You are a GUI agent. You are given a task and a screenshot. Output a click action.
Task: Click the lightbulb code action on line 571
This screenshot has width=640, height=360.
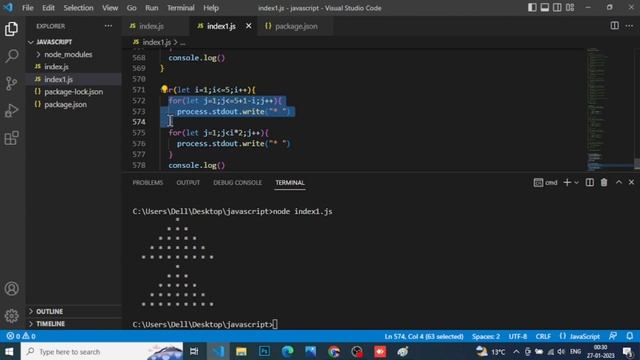coord(164,89)
